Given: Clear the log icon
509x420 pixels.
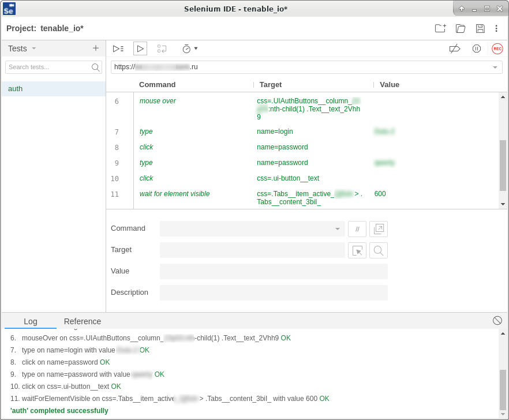Looking at the screenshot, I should [x=497, y=321].
